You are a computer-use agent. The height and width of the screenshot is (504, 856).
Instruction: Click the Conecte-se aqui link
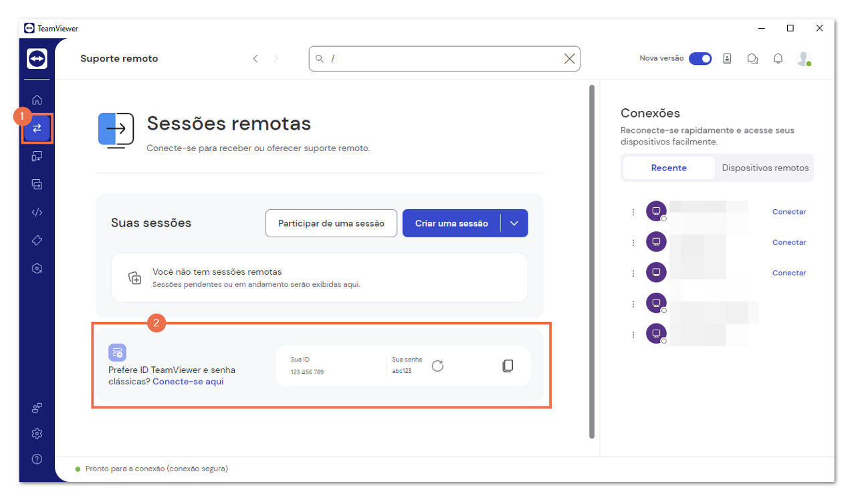pos(188,382)
